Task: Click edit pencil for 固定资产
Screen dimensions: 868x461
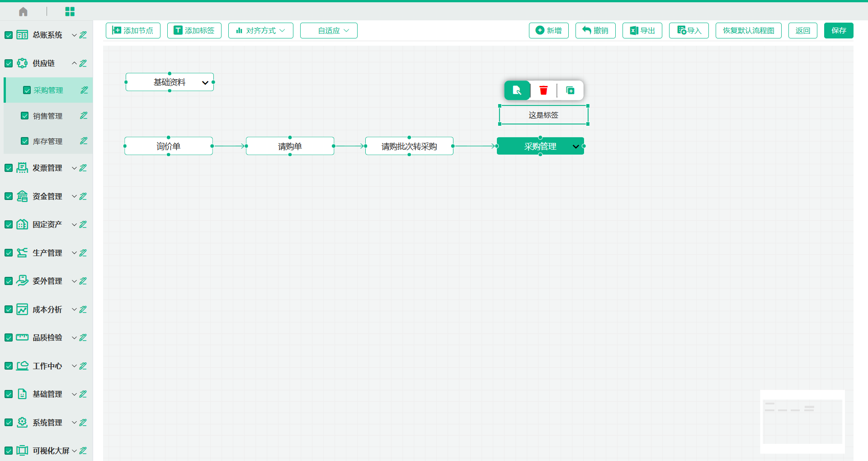Action: pos(83,224)
